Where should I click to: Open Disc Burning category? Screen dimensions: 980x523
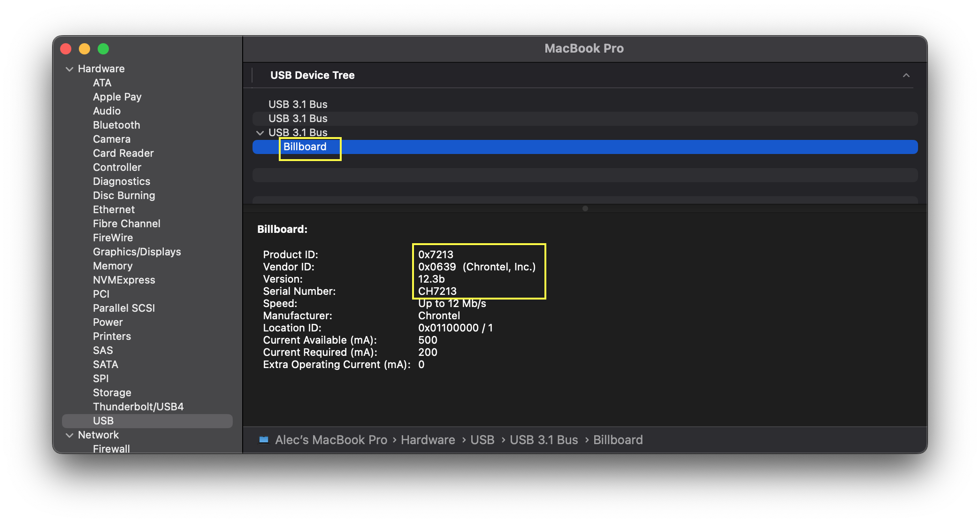(x=124, y=196)
